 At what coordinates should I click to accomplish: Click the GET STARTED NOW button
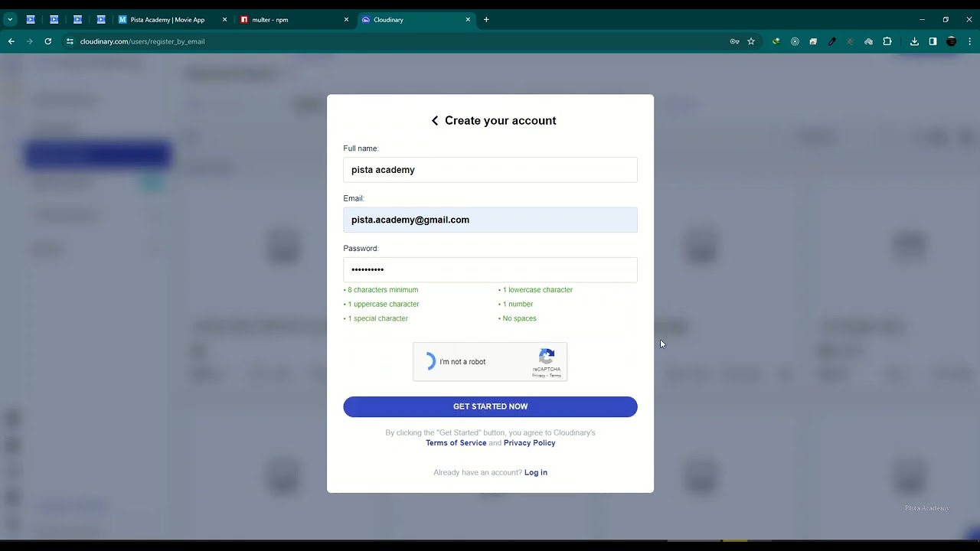pos(490,406)
